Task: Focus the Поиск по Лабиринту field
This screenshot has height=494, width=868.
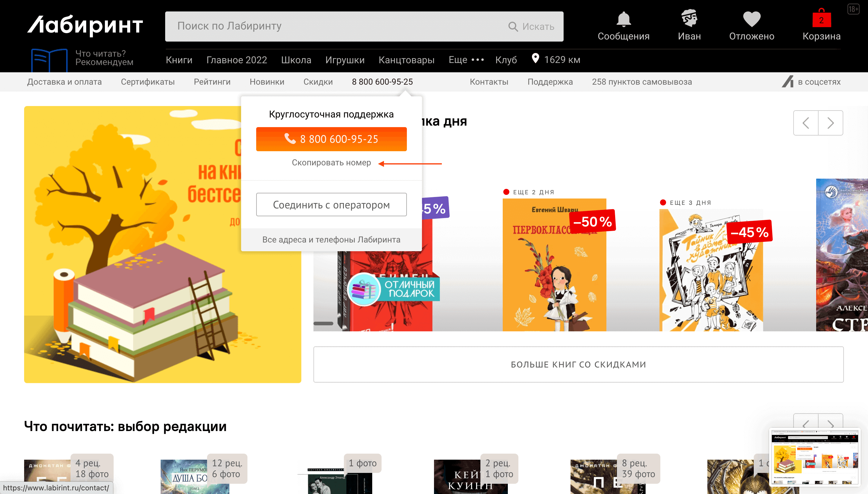Action: (339, 27)
